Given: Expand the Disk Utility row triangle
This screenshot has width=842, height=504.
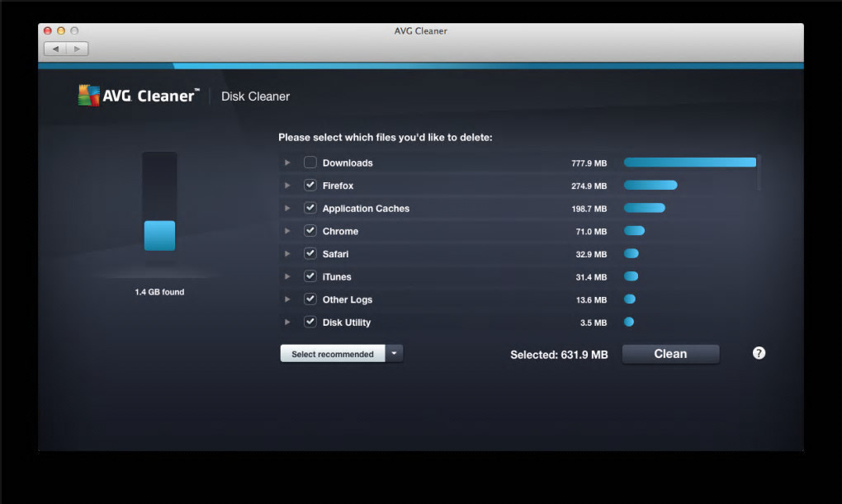Looking at the screenshot, I should pos(287,322).
